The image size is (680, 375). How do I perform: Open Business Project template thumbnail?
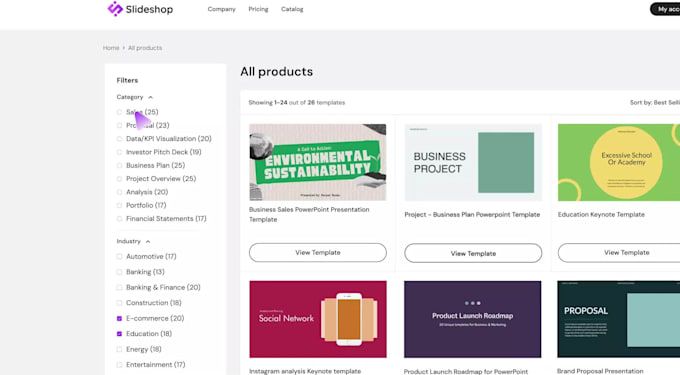point(473,162)
